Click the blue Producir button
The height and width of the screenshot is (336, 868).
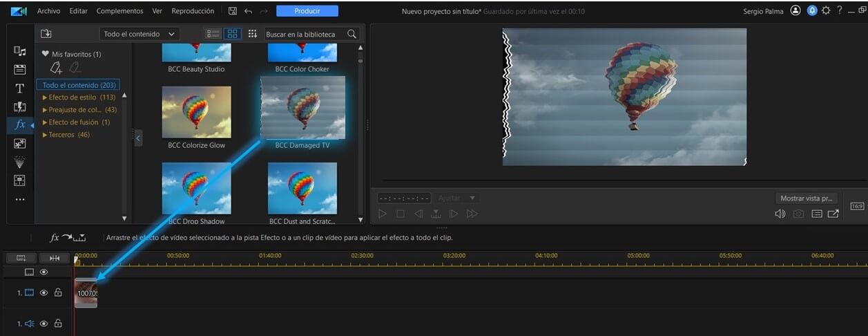(x=307, y=11)
